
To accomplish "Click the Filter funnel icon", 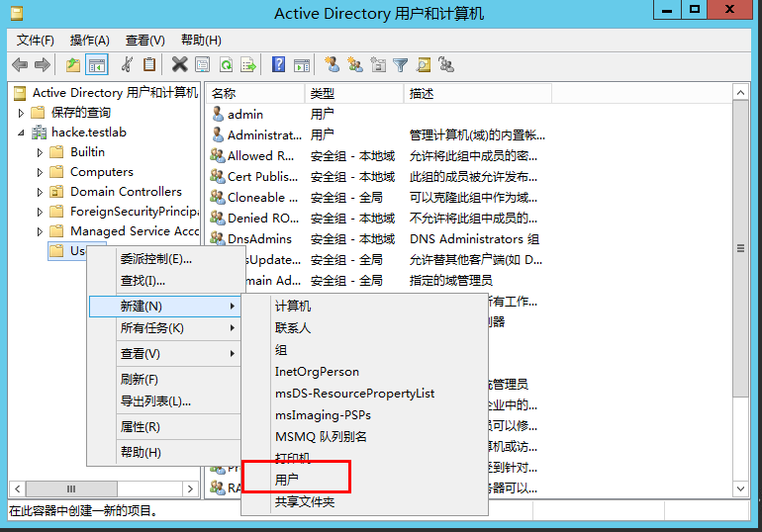I will (401, 64).
